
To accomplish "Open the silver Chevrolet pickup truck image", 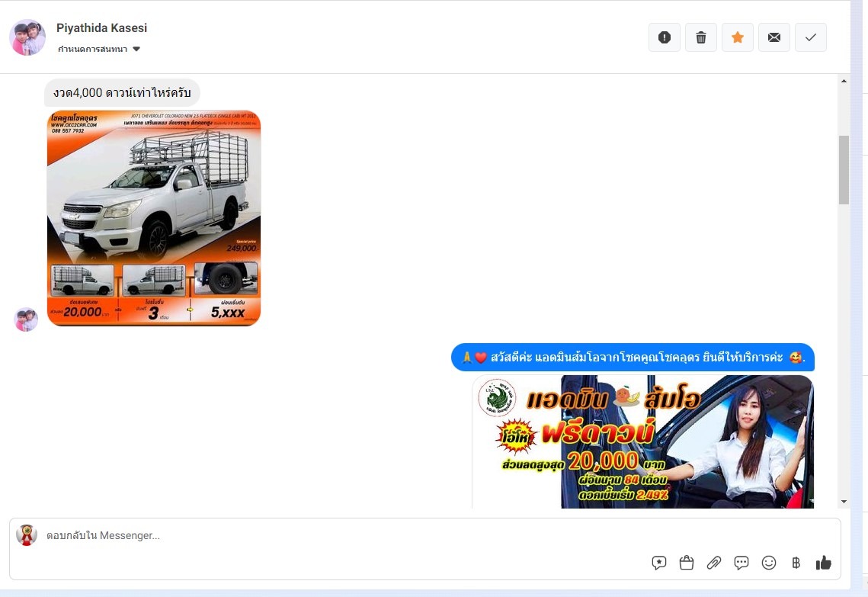I will [x=154, y=218].
